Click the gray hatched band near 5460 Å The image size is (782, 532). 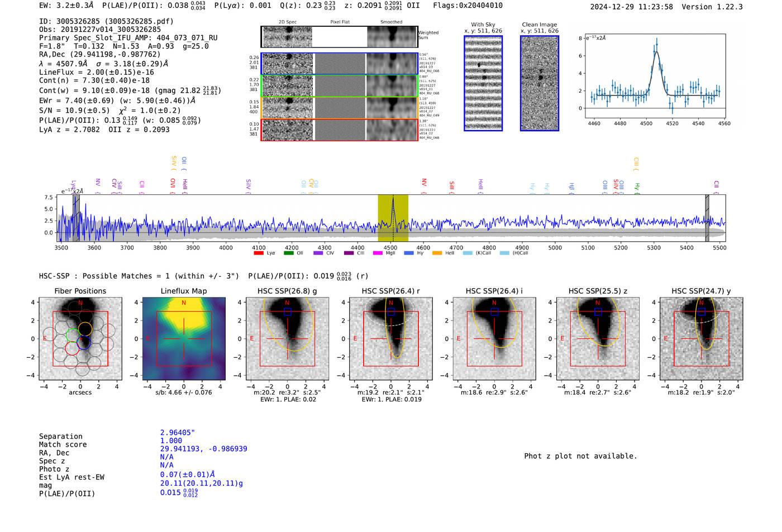click(707, 218)
